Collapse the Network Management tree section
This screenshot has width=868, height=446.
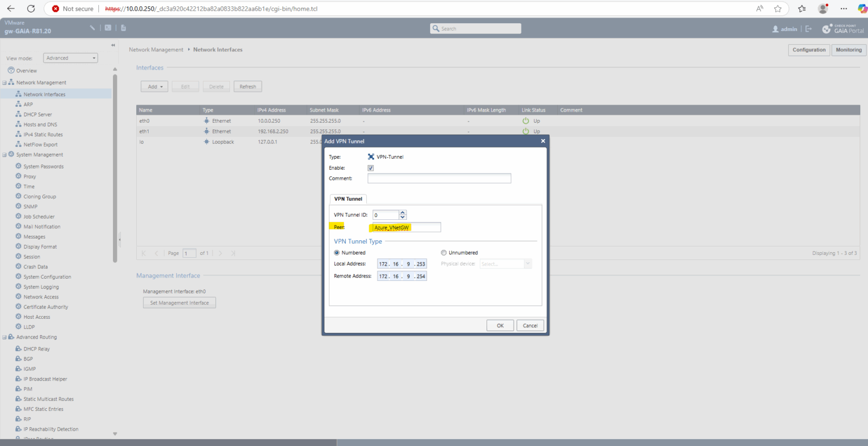(x=4, y=82)
